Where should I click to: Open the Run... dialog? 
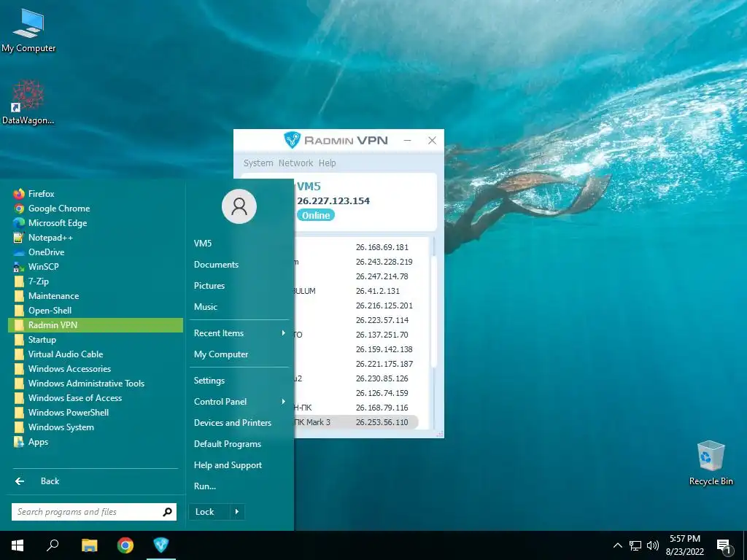tap(205, 486)
